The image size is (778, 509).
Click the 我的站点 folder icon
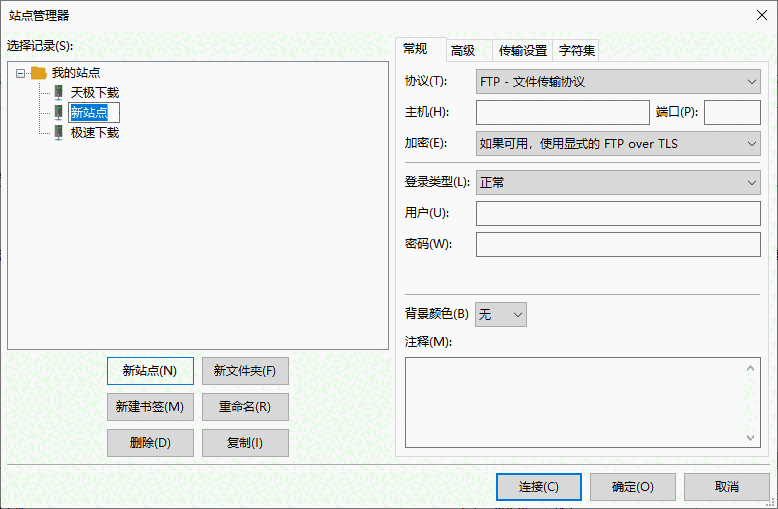(x=38, y=73)
